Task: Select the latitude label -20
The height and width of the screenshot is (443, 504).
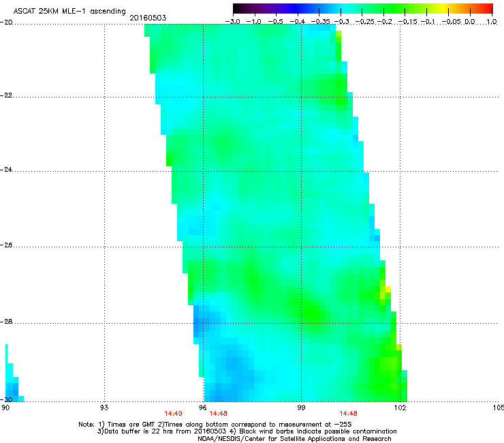Action: [6, 22]
